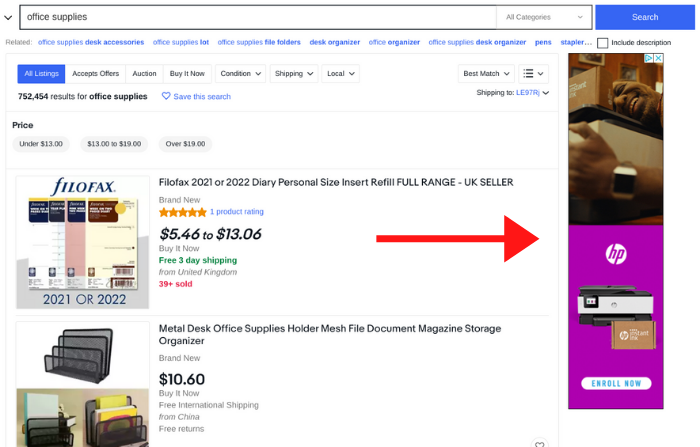Click the watchlist heart icon at the bottom right
The height and width of the screenshot is (447, 700).
point(539,444)
